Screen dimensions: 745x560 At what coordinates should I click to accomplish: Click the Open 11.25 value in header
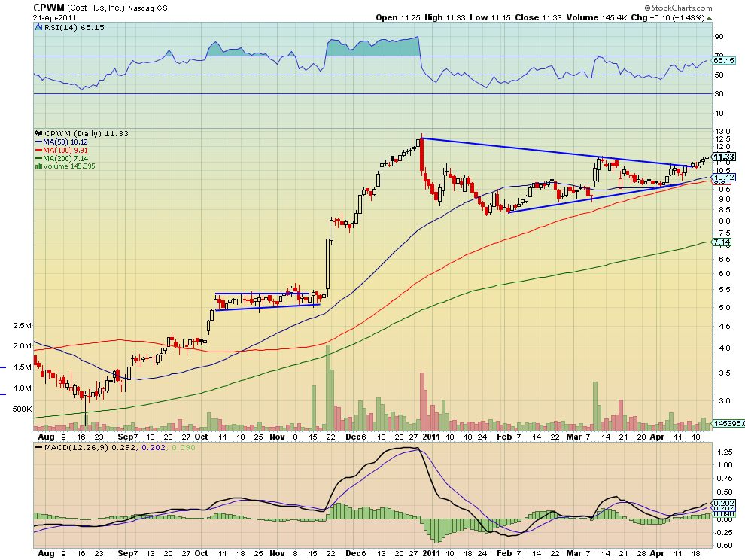pyautogui.click(x=398, y=17)
